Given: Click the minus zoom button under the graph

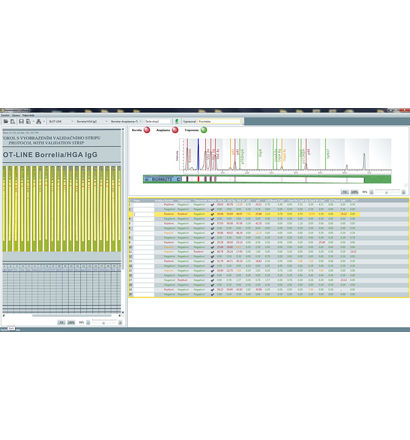Looking at the screenshot, I should pos(372,192).
